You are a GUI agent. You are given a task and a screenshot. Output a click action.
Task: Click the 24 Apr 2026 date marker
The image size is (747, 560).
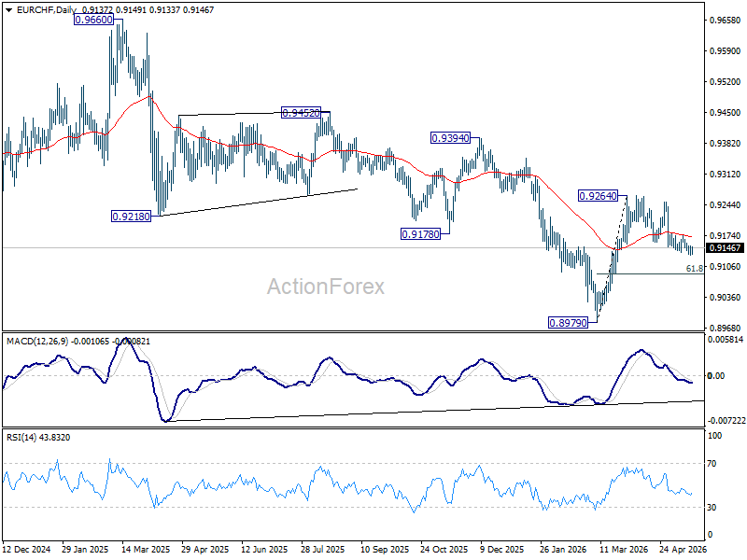(x=683, y=550)
